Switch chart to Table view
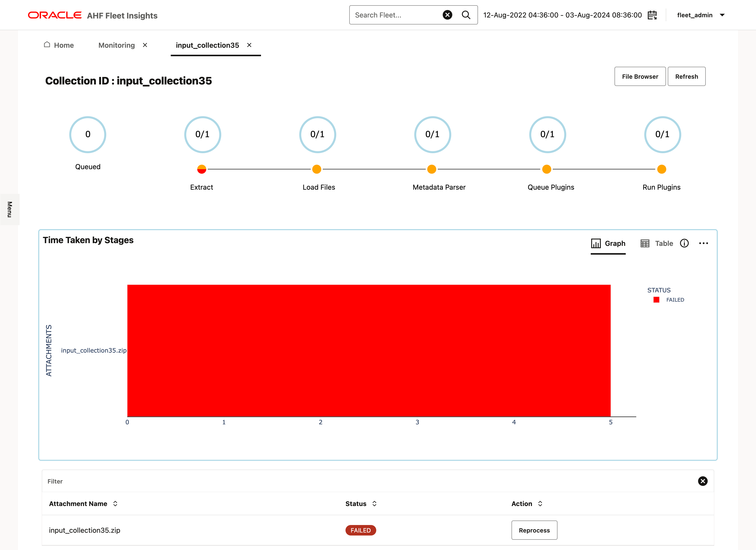The width and height of the screenshot is (756, 550). [x=656, y=244]
